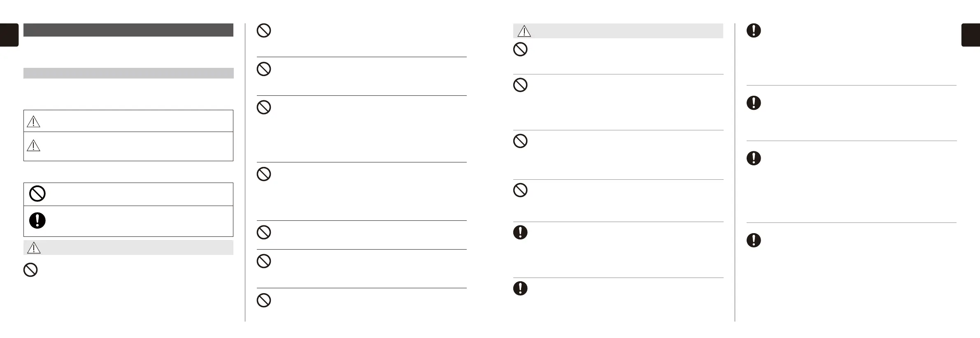Viewport: 980px width, 338px height.
Task: Click the warning triangle in the left page's bottom gray bar
Action: tap(33, 248)
